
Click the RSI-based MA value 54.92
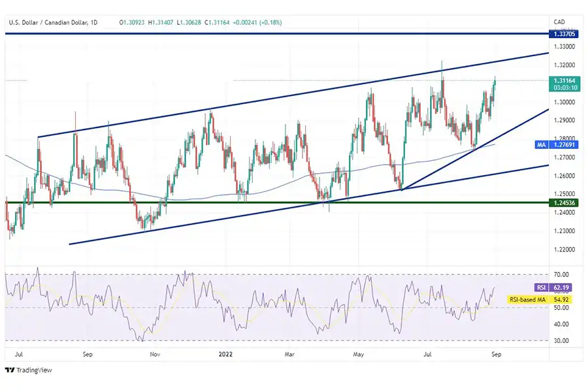click(x=561, y=300)
